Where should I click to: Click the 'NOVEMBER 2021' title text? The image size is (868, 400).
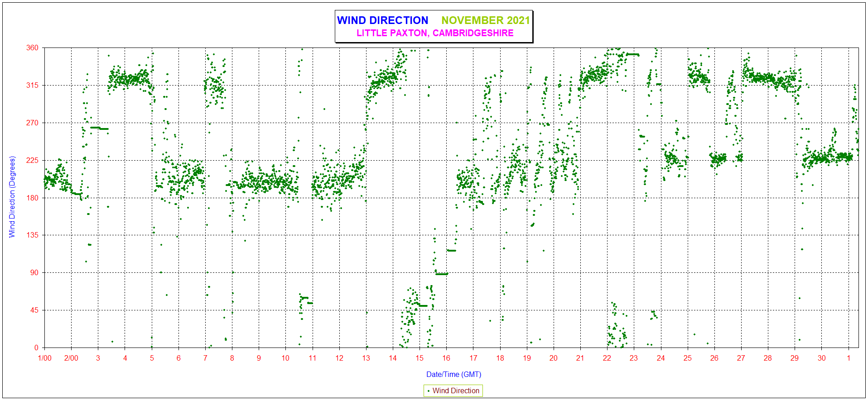coord(486,20)
